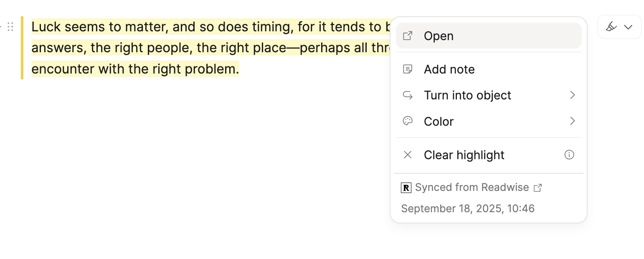
Task: Select Open from the context menu
Action: pos(439,36)
